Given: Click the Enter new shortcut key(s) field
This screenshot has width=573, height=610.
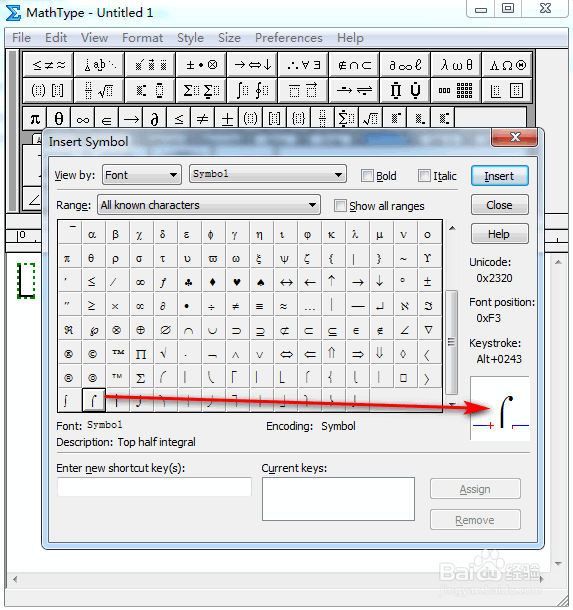Looking at the screenshot, I should (154, 487).
